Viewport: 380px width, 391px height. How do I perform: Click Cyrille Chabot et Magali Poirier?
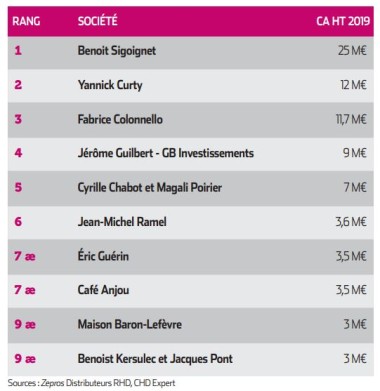[x=150, y=187]
